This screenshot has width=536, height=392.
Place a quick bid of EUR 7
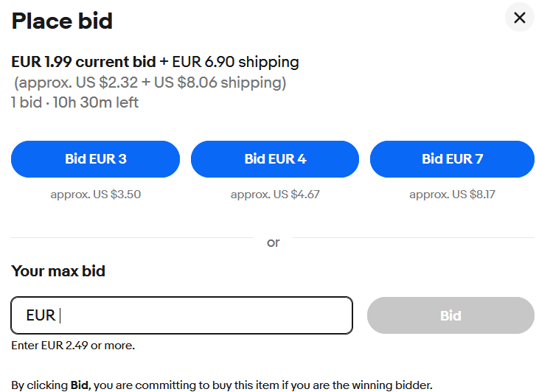(x=452, y=159)
